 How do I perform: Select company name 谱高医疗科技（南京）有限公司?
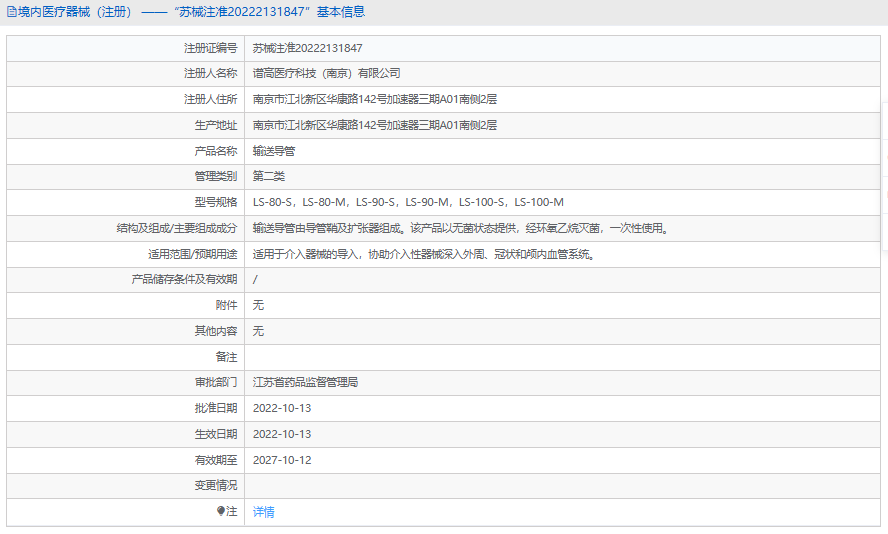(x=326, y=73)
